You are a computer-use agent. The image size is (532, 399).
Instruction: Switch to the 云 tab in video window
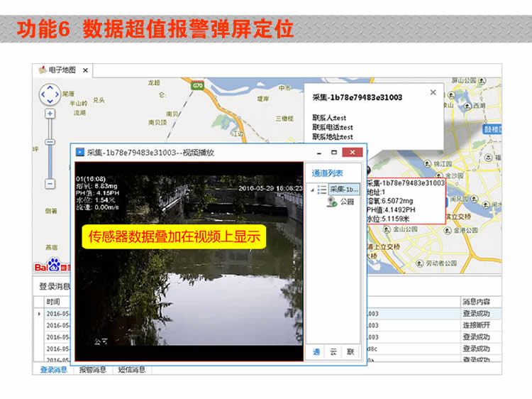click(x=333, y=352)
